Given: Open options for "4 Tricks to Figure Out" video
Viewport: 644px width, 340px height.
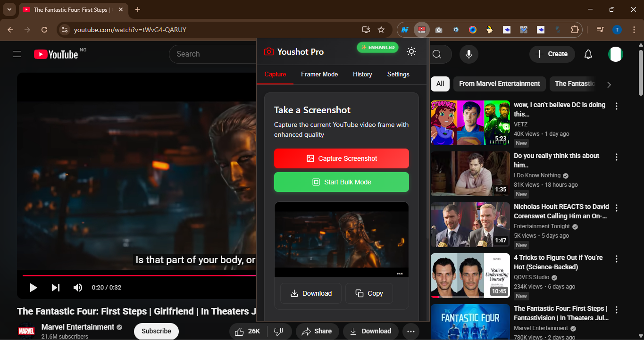Looking at the screenshot, I should coord(617,258).
